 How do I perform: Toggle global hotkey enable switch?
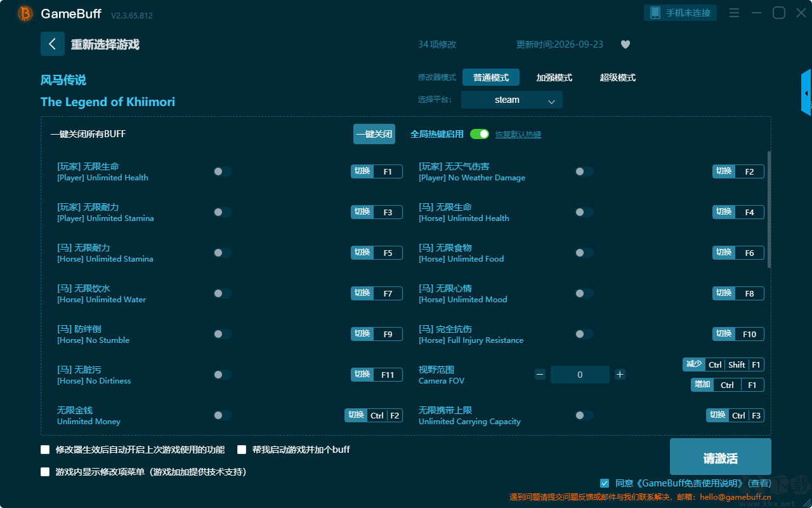[x=480, y=134]
